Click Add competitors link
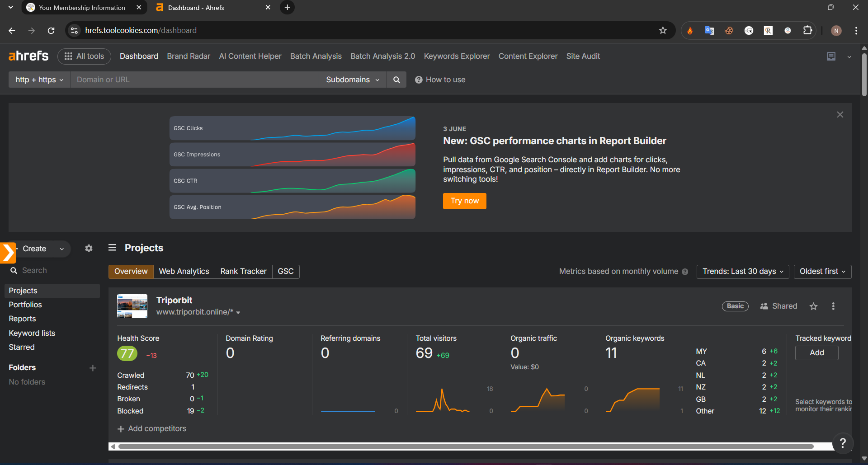This screenshot has height=465, width=868. point(152,429)
